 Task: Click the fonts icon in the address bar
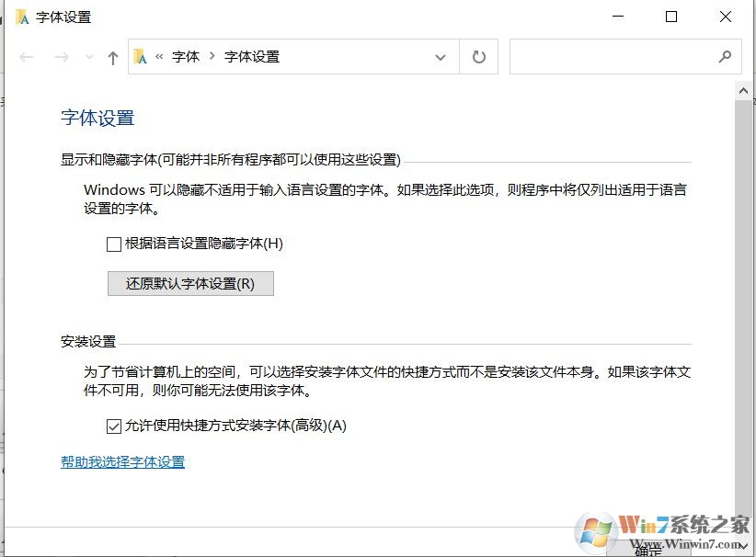[143, 56]
